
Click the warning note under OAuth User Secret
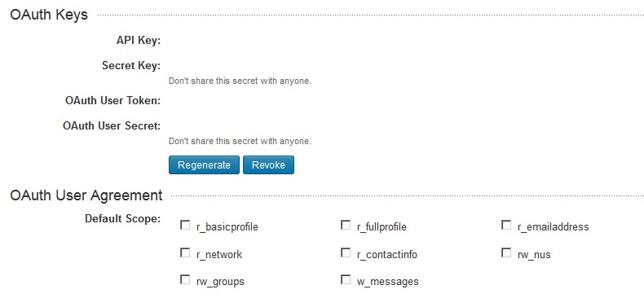coord(240,141)
